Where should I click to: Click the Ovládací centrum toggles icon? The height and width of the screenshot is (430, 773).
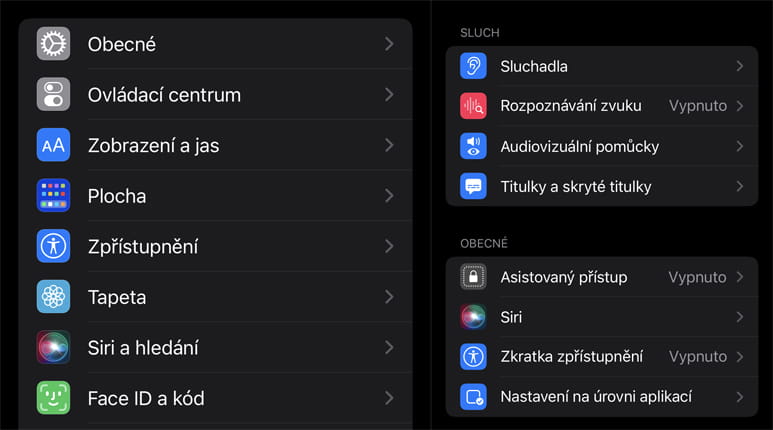click(53, 95)
